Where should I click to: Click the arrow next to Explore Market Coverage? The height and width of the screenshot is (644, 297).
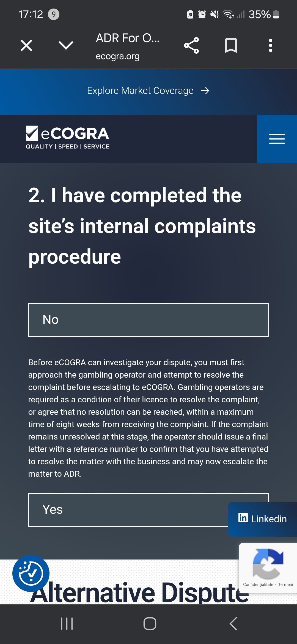pos(205,91)
